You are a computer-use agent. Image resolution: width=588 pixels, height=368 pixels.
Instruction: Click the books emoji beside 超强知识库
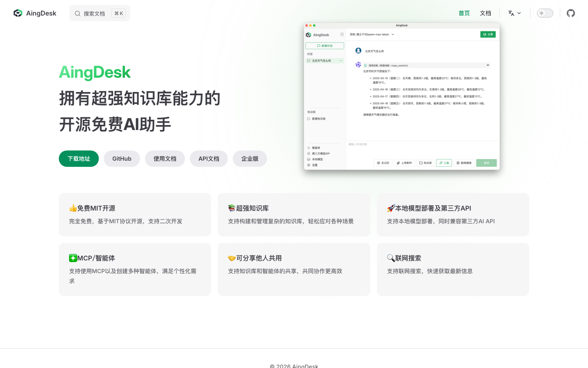click(x=232, y=208)
